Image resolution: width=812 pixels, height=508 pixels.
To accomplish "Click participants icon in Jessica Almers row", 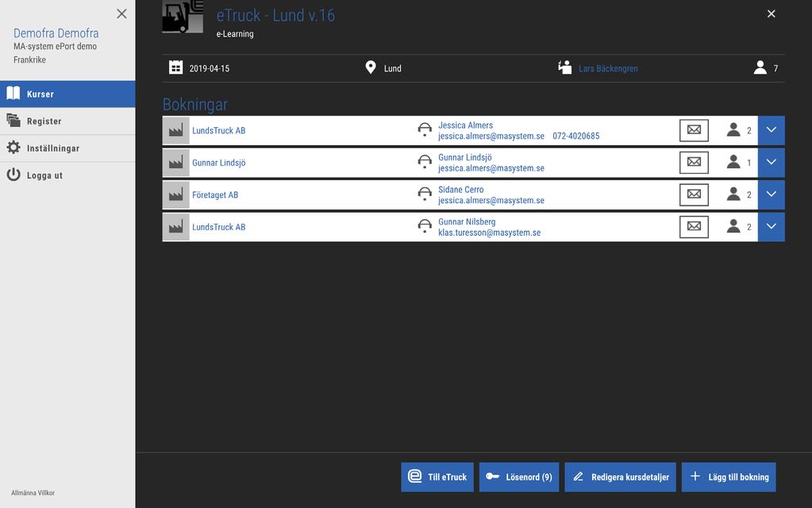I will click(733, 130).
